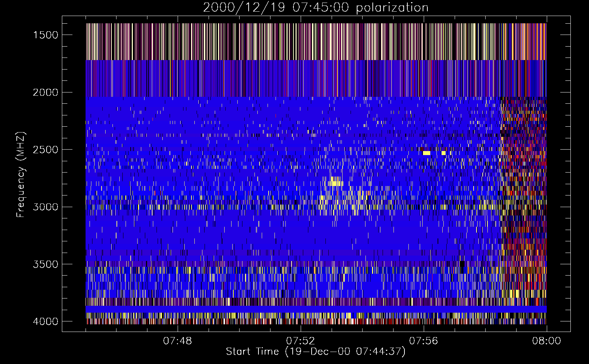
Task: Click the 4000 frequency tick label
Action: tap(46, 321)
